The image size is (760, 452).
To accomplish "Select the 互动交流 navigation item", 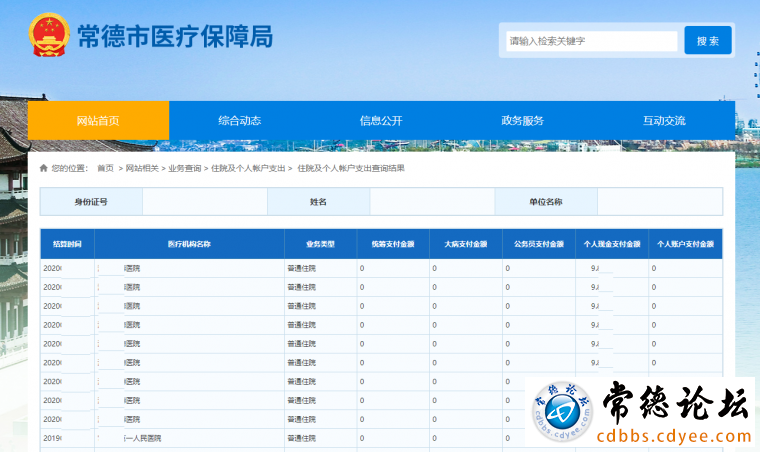I will coord(664,121).
